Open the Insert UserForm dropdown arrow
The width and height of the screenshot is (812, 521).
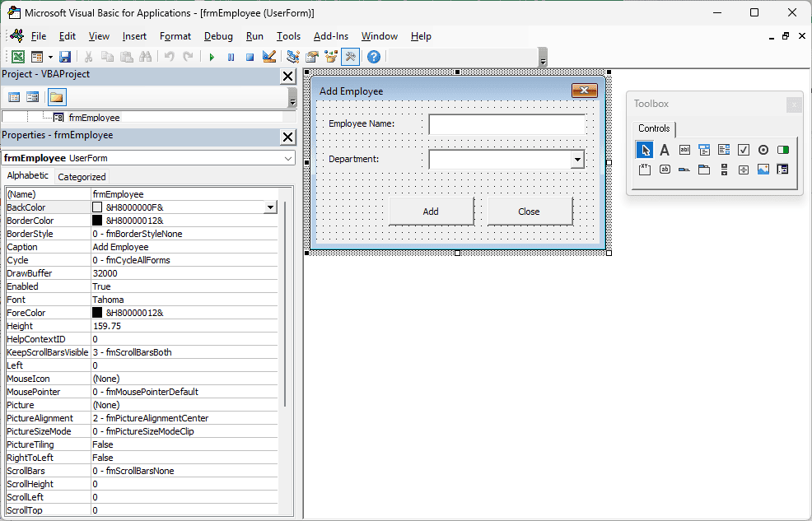tap(50, 57)
